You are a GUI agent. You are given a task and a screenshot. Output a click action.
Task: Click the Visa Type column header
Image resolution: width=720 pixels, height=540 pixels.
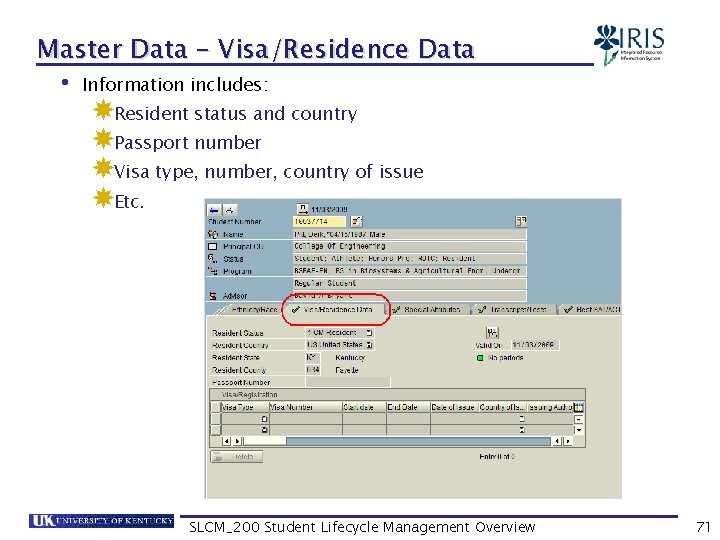(245, 407)
